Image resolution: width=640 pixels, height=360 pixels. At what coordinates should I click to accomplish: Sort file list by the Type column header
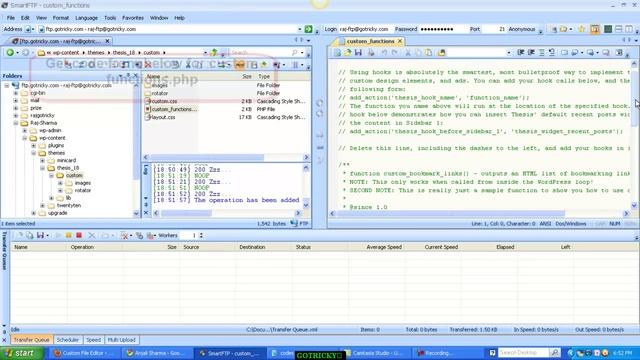[282, 76]
